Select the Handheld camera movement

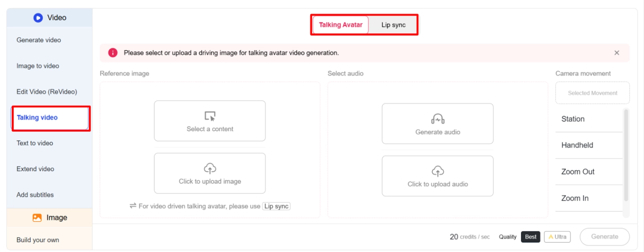point(577,145)
